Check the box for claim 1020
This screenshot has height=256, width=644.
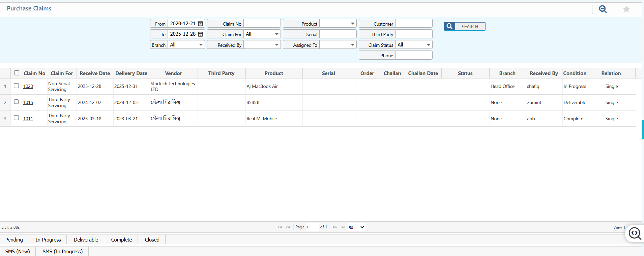pos(16,86)
